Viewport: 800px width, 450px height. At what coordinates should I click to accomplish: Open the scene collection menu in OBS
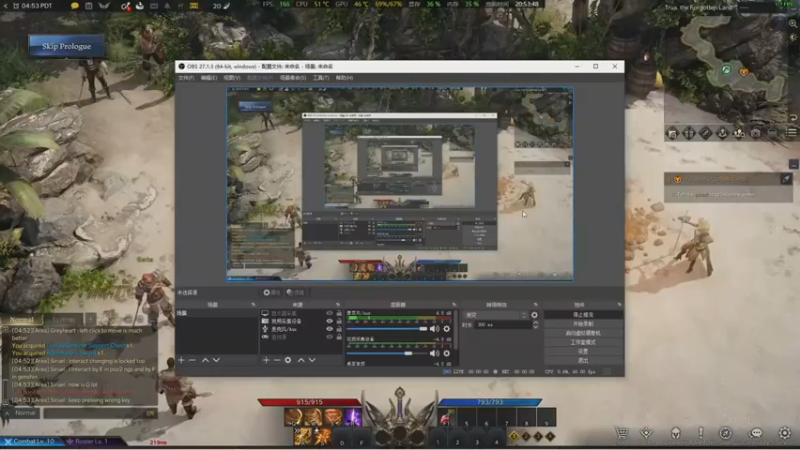293,78
